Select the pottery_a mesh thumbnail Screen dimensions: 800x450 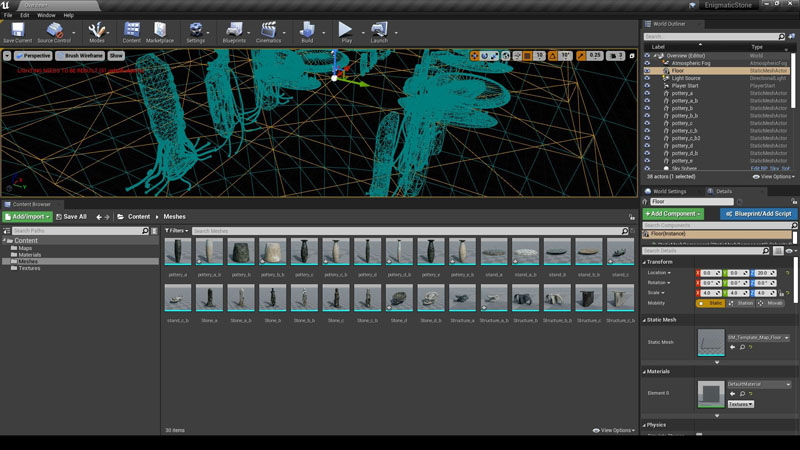[x=178, y=251]
